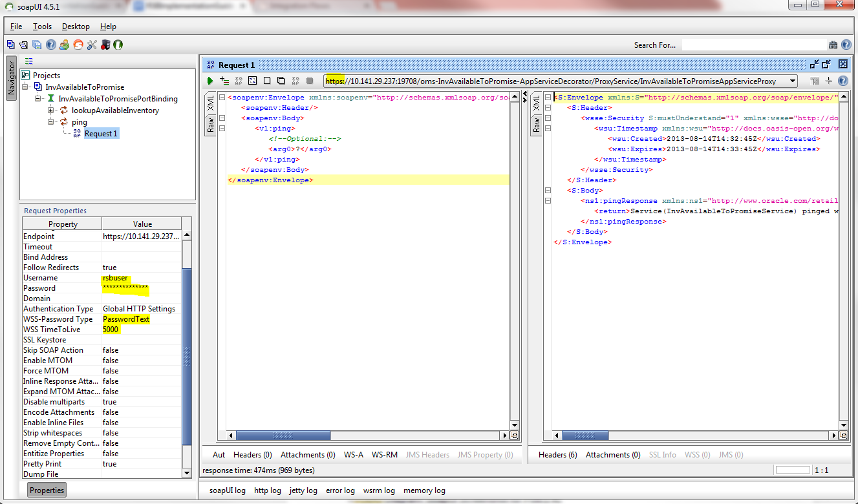The width and height of the screenshot is (858, 504).
Task: Click the Search Forum input field
Action: click(753, 45)
